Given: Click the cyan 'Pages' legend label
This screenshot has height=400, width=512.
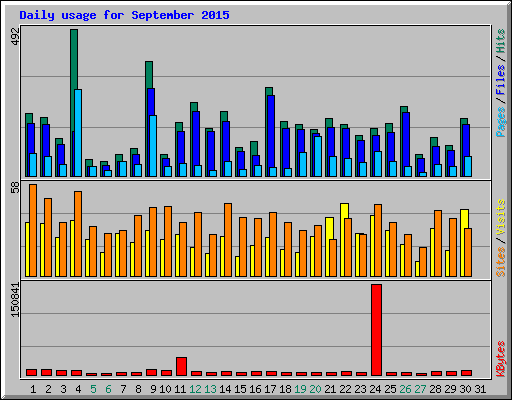Looking at the screenshot, I should pyautogui.click(x=501, y=122).
